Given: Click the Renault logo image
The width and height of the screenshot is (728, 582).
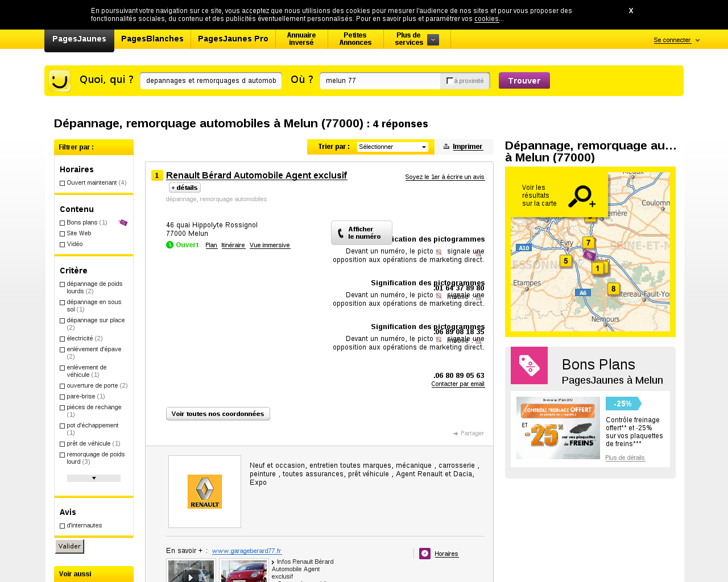Looking at the screenshot, I should (x=205, y=492).
